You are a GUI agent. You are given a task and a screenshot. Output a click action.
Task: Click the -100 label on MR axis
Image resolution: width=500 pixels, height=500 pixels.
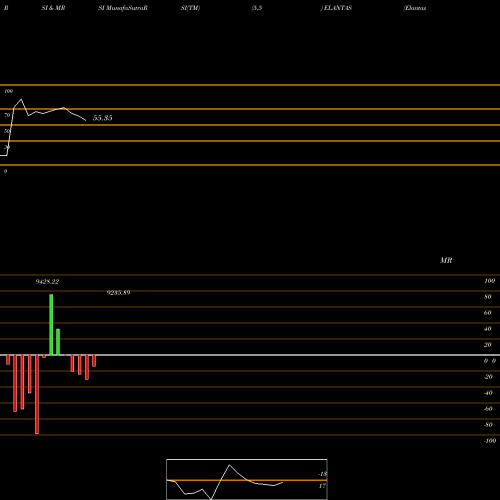[x=490, y=441]
